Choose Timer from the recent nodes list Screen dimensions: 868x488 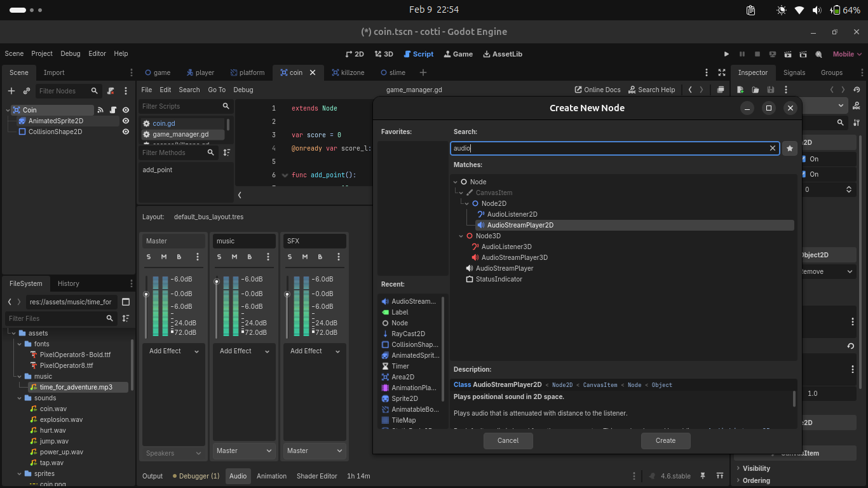click(x=400, y=366)
